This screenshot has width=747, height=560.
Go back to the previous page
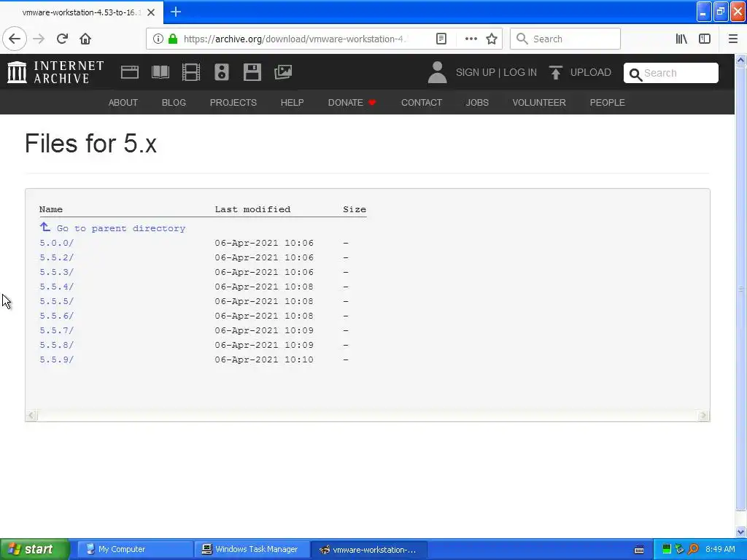(15, 39)
